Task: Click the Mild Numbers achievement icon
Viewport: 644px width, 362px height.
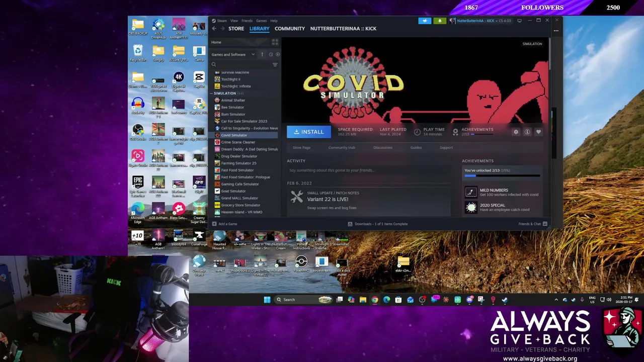Action: [471, 192]
